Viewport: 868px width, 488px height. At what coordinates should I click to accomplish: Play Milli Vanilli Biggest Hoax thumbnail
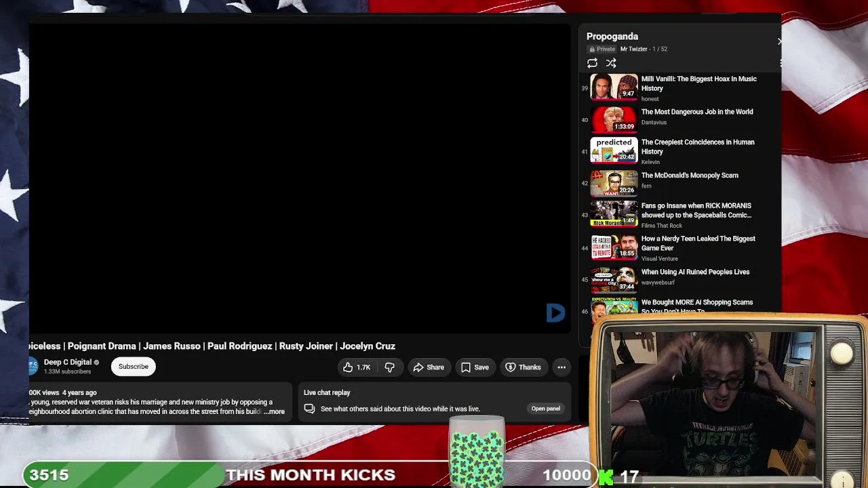click(x=614, y=87)
